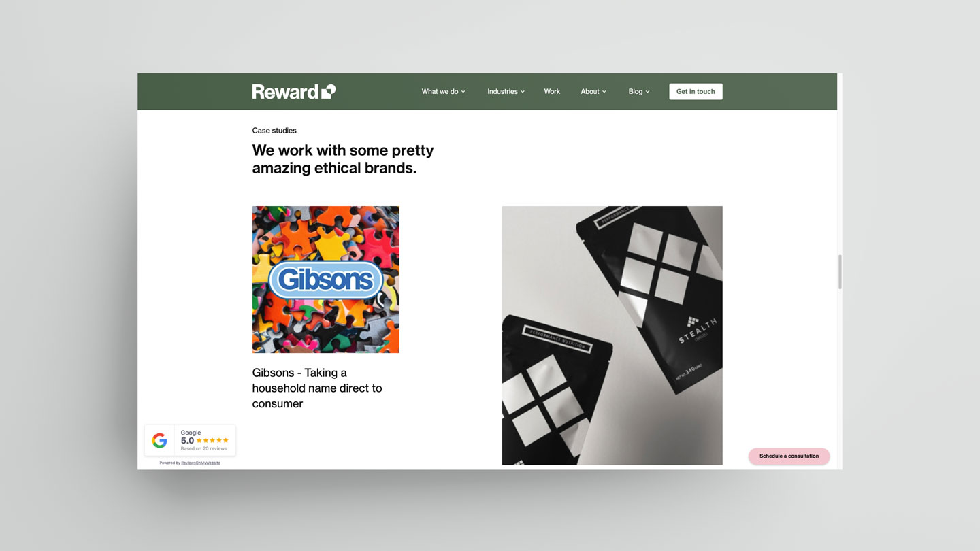Click the page vertical scrollbar thumb
The image size is (980, 551).
click(840, 272)
